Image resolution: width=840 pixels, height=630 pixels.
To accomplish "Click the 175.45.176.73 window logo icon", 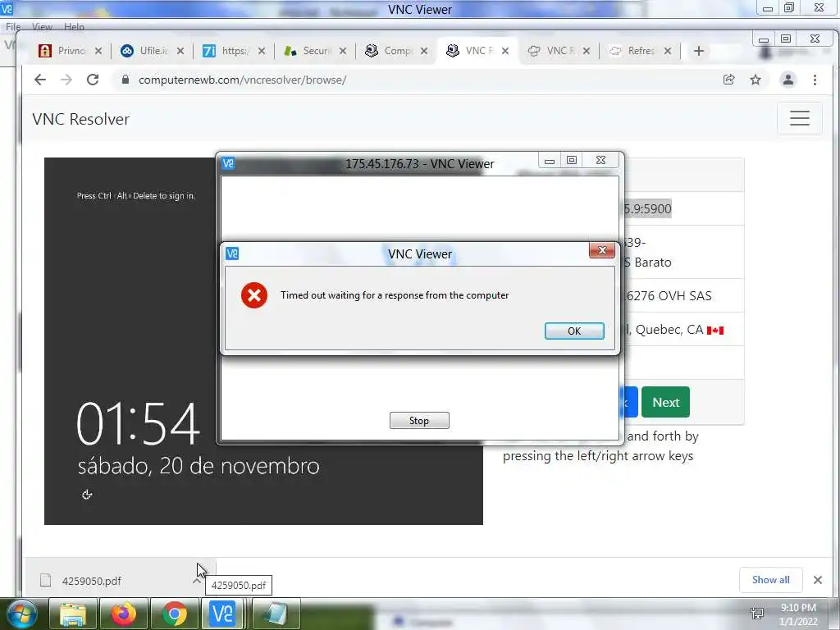I will click(228, 163).
